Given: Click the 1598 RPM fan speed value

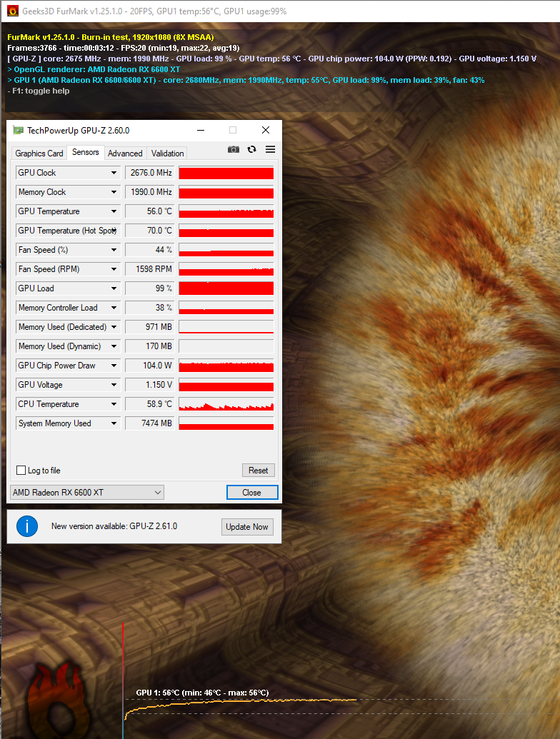Looking at the screenshot, I should (150, 270).
